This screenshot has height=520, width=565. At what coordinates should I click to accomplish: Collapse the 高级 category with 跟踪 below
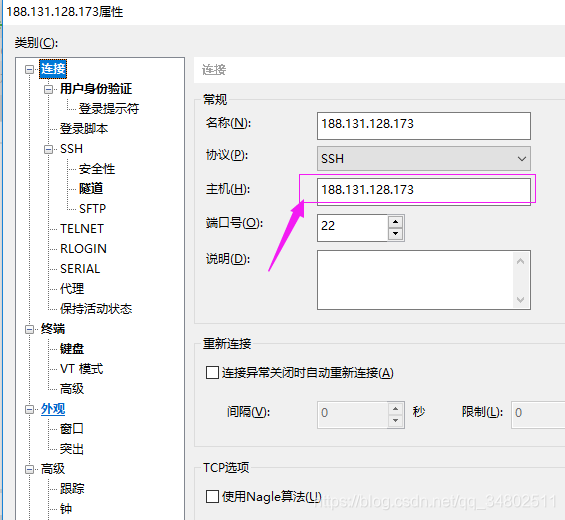coord(30,469)
